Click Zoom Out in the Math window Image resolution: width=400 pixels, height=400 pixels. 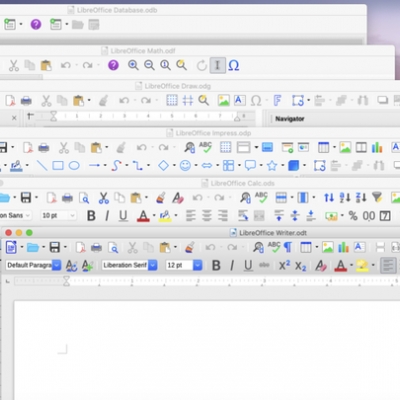(x=149, y=65)
